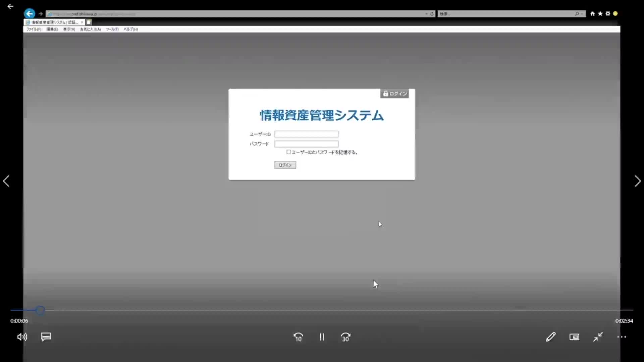Click inside the ユーザーID input field
Screen dimensions: 644x362
[x=306, y=134]
